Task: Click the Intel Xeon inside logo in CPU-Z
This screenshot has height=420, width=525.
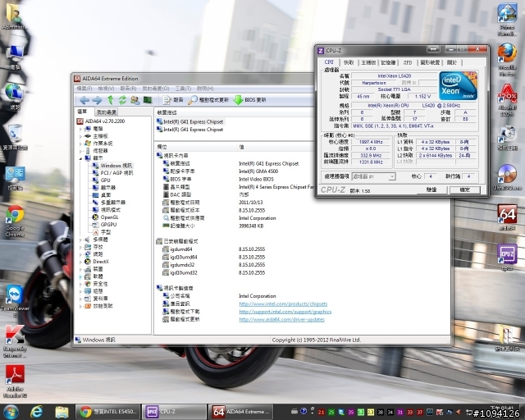Action: point(458,86)
